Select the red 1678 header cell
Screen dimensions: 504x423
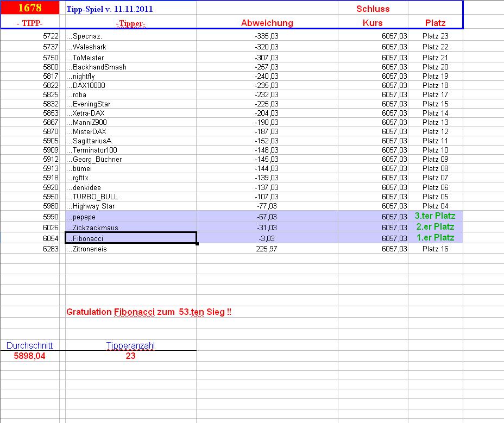click(30, 8)
